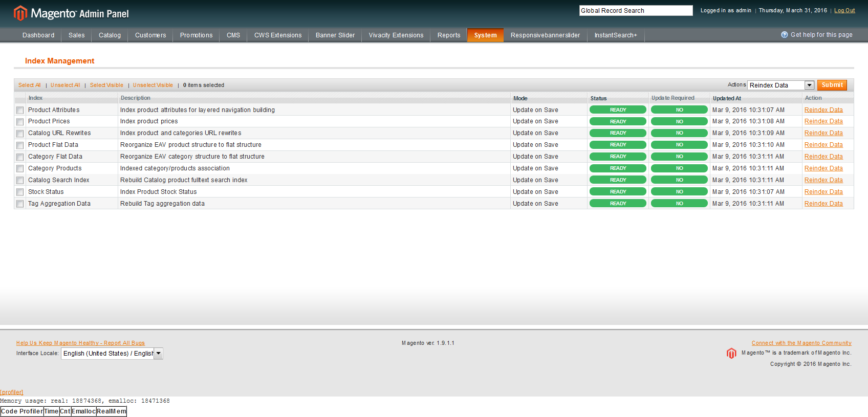
Task: Tick the Product Attributes checkbox
Action: point(20,110)
